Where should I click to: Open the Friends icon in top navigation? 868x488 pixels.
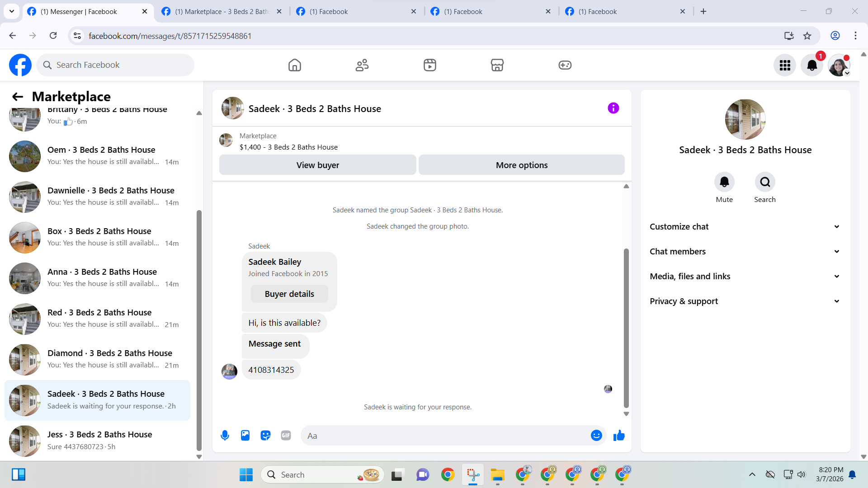click(x=362, y=65)
